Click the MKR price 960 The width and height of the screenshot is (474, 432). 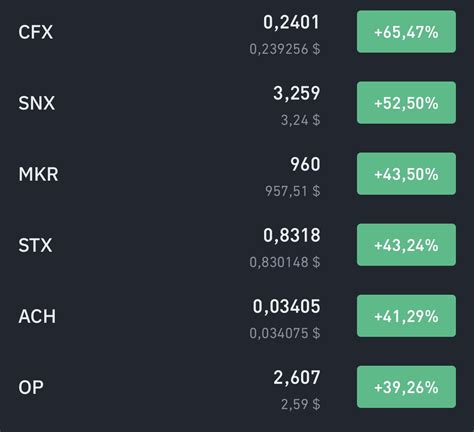305,164
